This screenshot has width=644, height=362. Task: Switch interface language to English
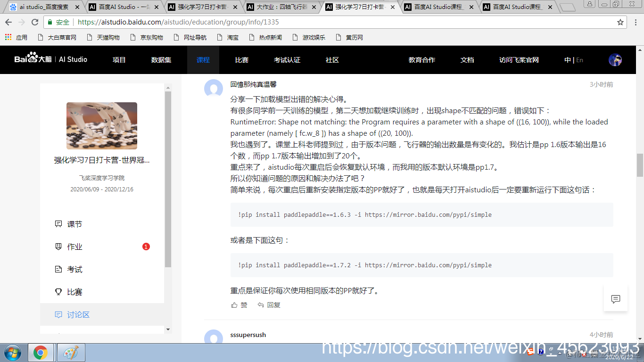(x=579, y=60)
